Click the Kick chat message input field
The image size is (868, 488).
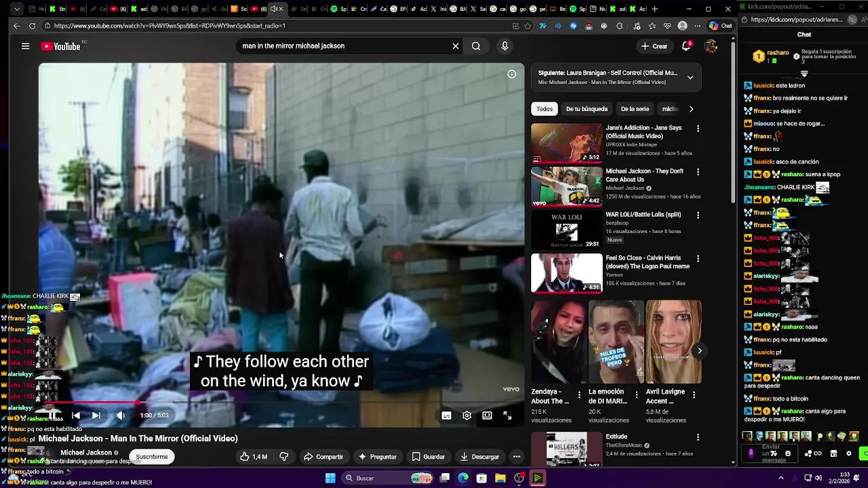coord(771,453)
